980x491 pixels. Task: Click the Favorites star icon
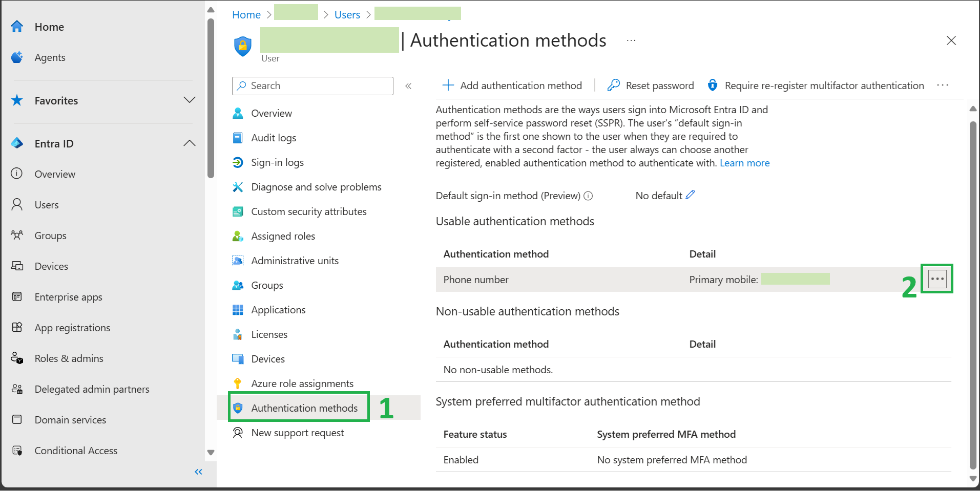tap(17, 100)
